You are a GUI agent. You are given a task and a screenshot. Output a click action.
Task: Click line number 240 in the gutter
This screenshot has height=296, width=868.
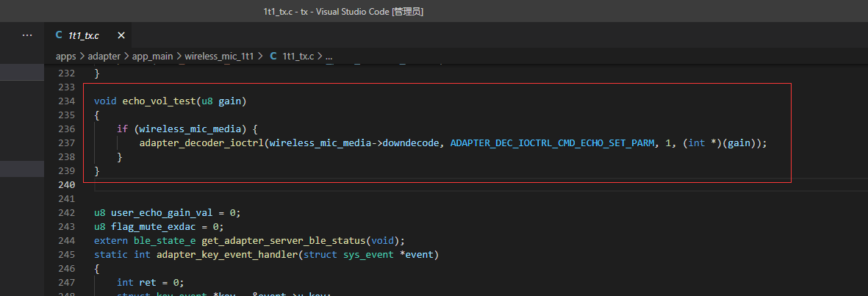66,185
